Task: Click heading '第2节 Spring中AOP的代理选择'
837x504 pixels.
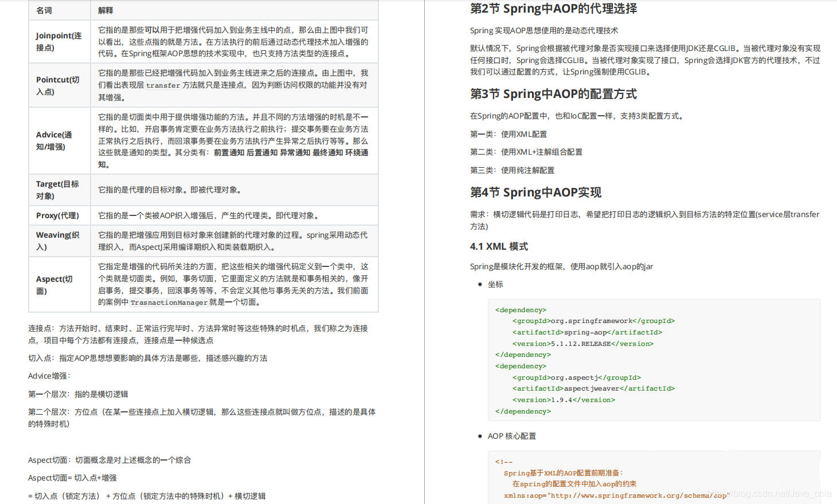Action: (554, 9)
